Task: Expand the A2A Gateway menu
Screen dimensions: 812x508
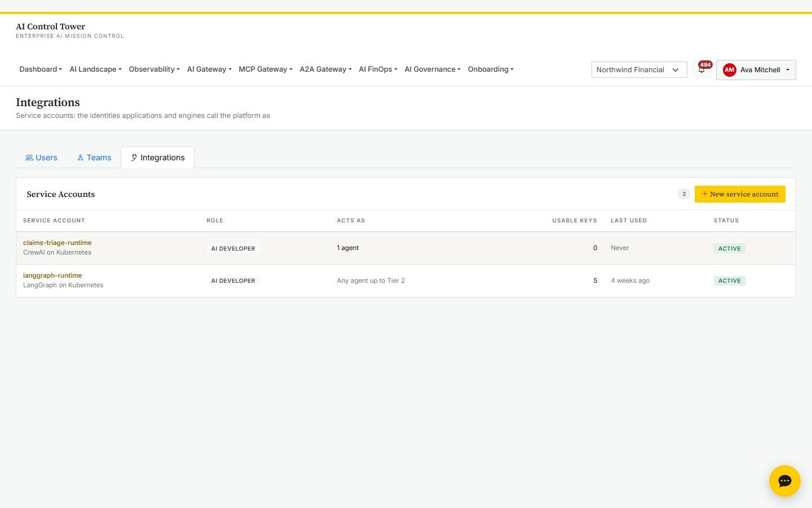Action: [325, 69]
